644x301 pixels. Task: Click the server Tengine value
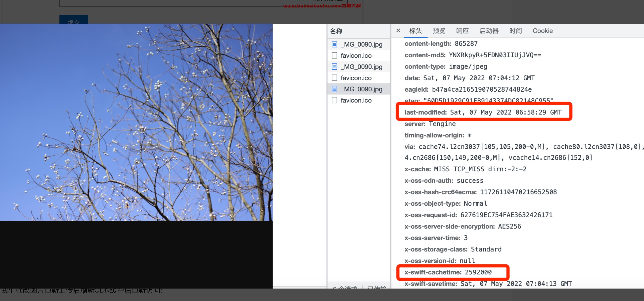442,124
